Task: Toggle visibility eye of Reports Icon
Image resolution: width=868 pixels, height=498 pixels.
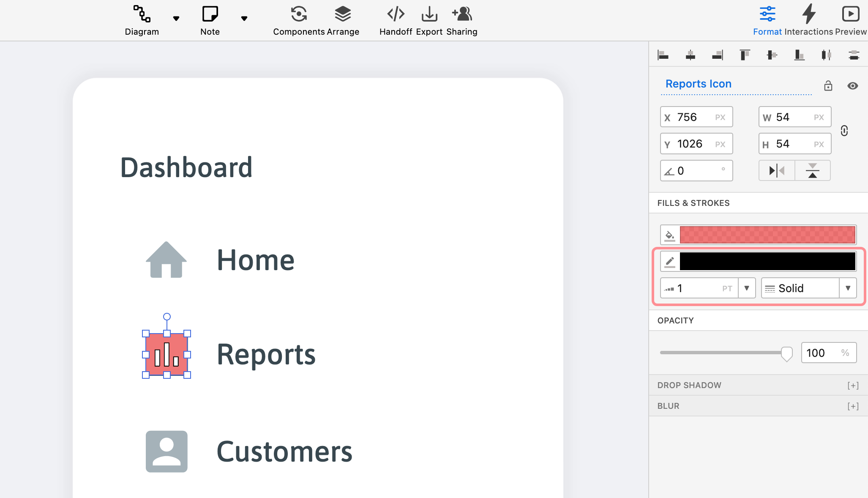Action: click(x=852, y=86)
